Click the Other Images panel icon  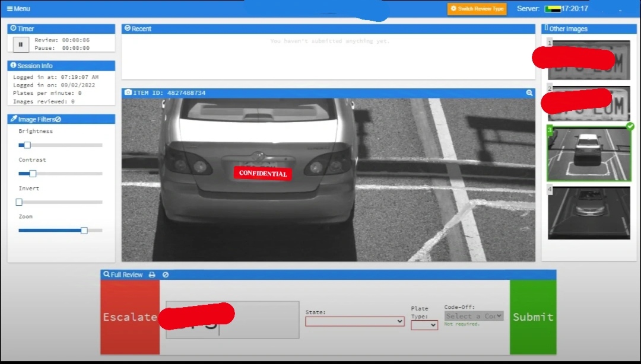(546, 28)
